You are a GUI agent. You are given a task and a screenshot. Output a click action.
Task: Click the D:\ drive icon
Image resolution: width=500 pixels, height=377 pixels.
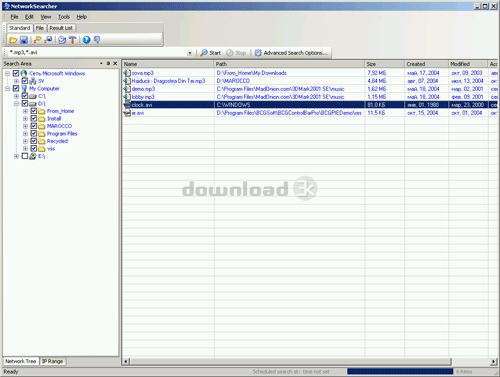tap(33, 104)
